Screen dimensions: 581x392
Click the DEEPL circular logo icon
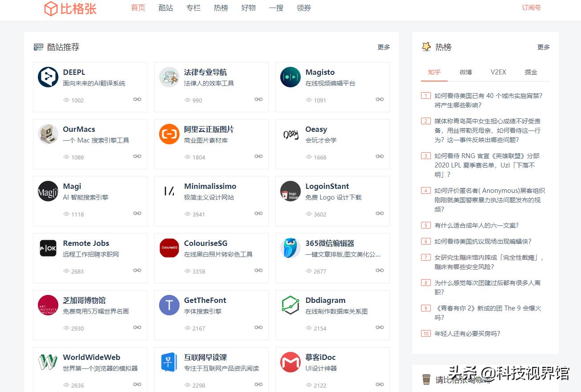[x=48, y=77]
